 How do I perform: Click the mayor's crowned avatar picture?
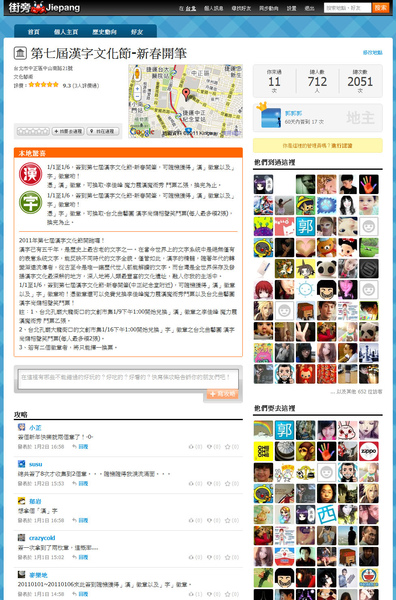point(271,117)
